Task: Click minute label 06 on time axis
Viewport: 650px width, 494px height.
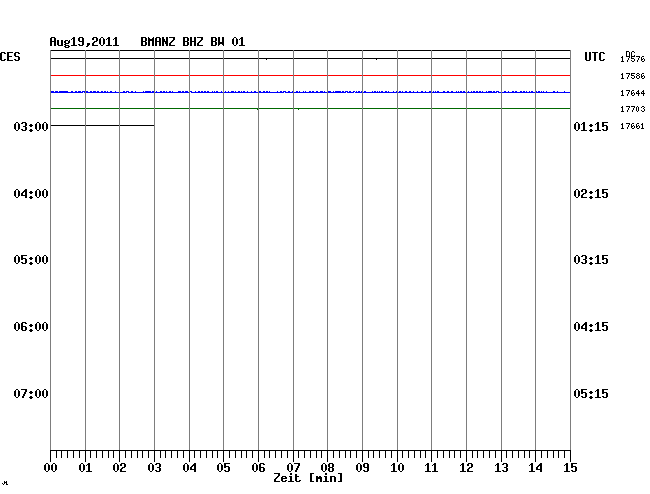Action: click(x=258, y=468)
